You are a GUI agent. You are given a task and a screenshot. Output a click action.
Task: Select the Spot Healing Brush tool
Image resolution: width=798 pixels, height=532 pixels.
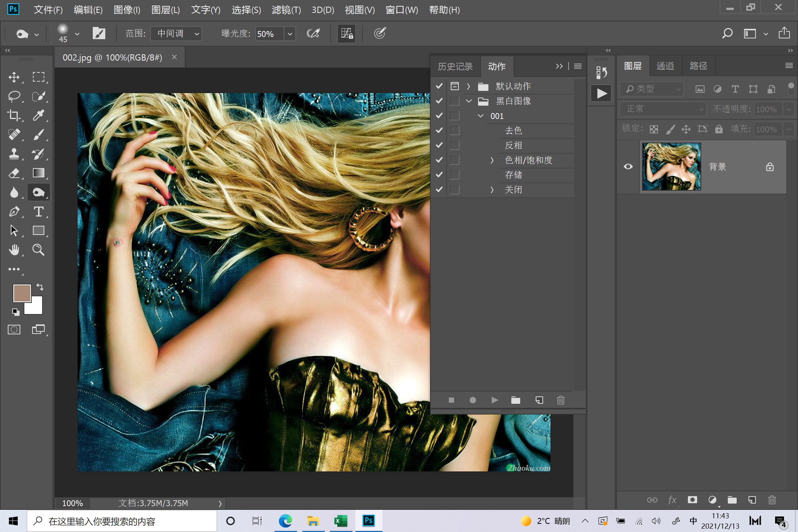tap(14, 134)
